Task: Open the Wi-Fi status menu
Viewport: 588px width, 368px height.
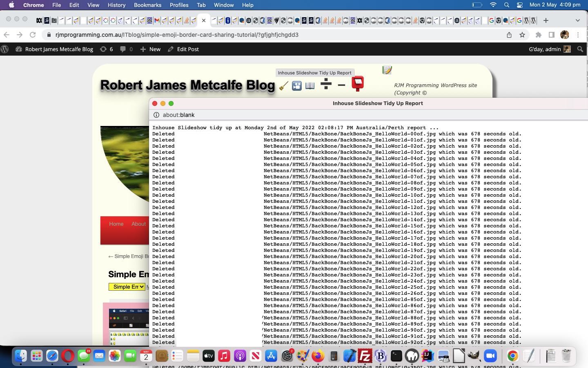Action: pyautogui.click(x=493, y=5)
